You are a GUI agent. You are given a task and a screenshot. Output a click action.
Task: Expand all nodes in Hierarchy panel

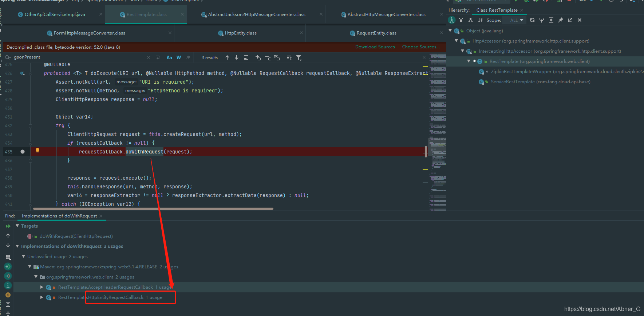click(551, 20)
